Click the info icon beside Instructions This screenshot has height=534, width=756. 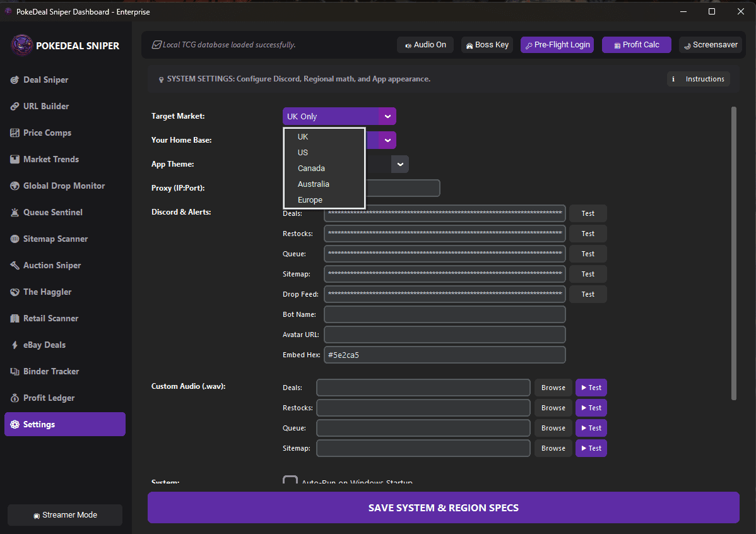[x=673, y=79]
